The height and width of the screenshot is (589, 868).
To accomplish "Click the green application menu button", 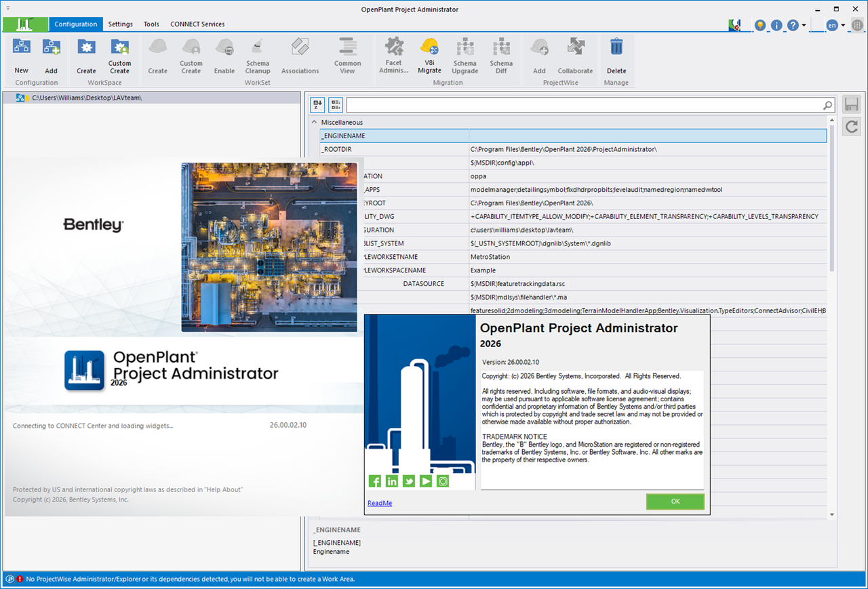I will (x=25, y=24).
